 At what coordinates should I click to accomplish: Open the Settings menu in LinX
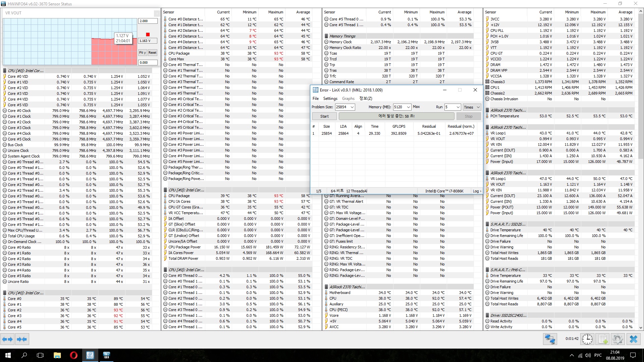(330, 99)
